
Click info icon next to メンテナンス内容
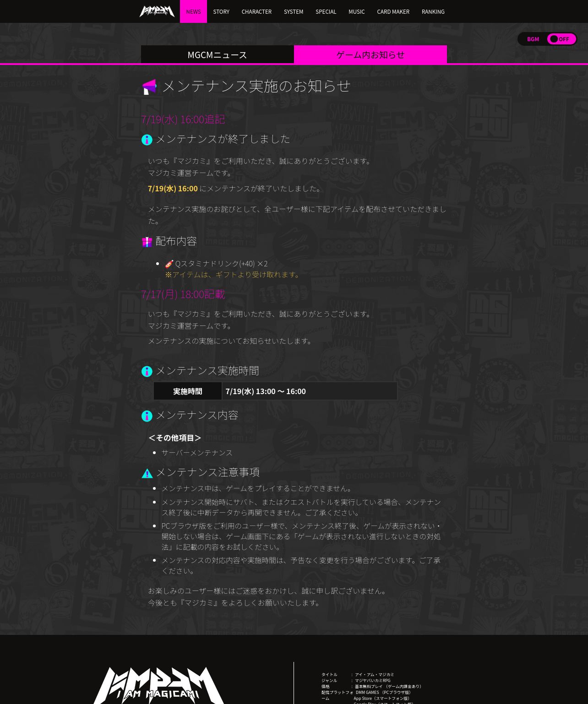click(x=147, y=416)
